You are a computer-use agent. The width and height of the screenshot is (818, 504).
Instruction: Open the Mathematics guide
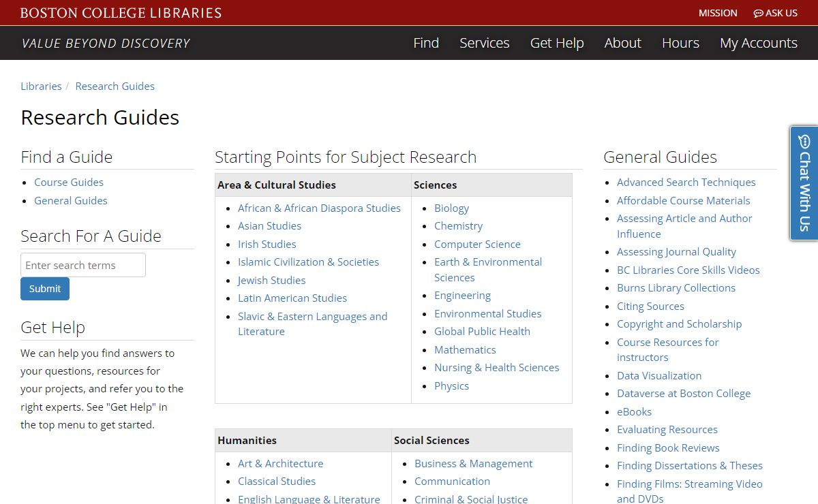coord(465,349)
